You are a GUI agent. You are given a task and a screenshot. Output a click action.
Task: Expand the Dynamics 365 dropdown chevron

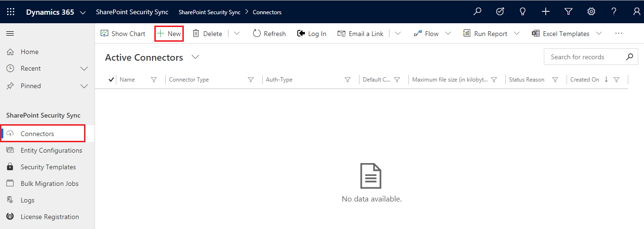83,12
